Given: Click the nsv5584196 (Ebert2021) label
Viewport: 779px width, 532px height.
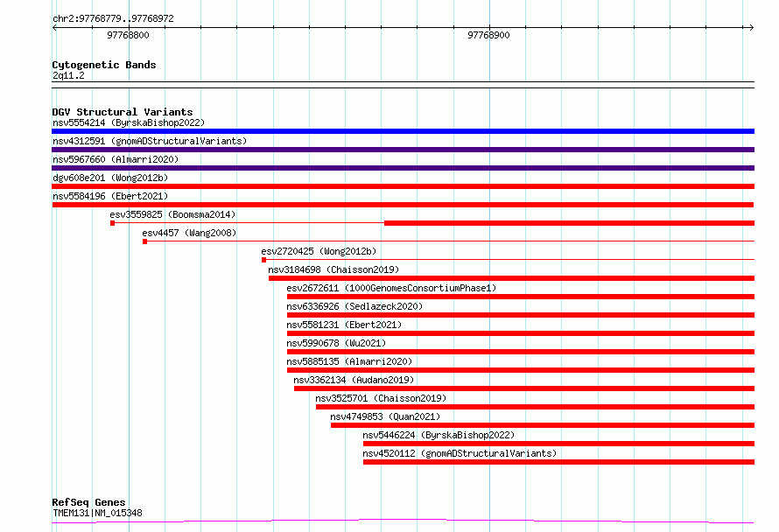Looking at the screenshot, I should pos(110,196).
